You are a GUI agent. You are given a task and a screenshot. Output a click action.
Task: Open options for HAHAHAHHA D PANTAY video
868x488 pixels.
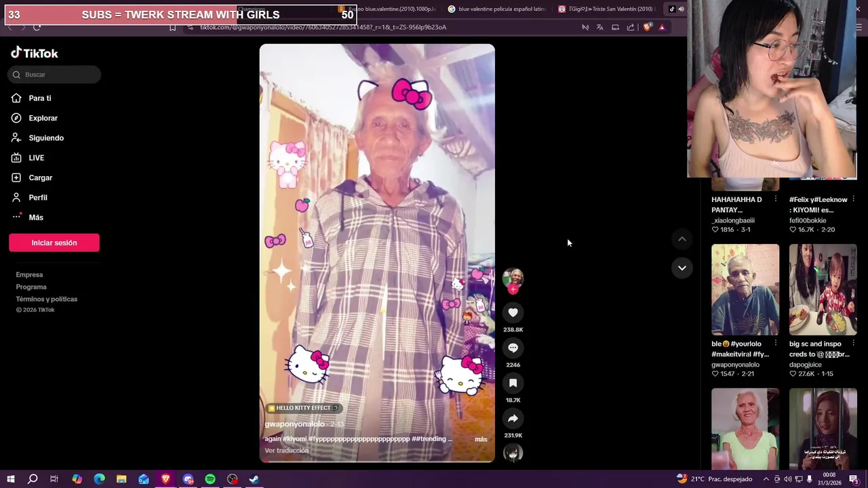pos(775,199)
